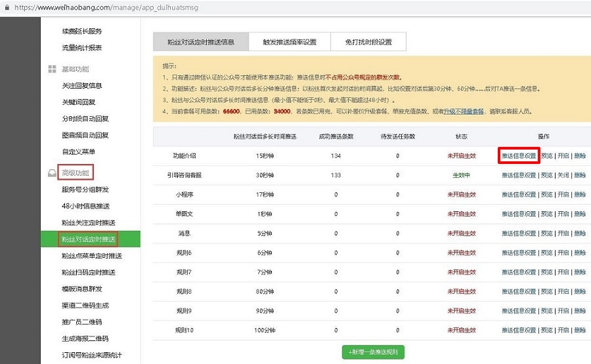Open 粉丝点菜单定时推送 menu item
591x364 pixels.
coord(92,256)
